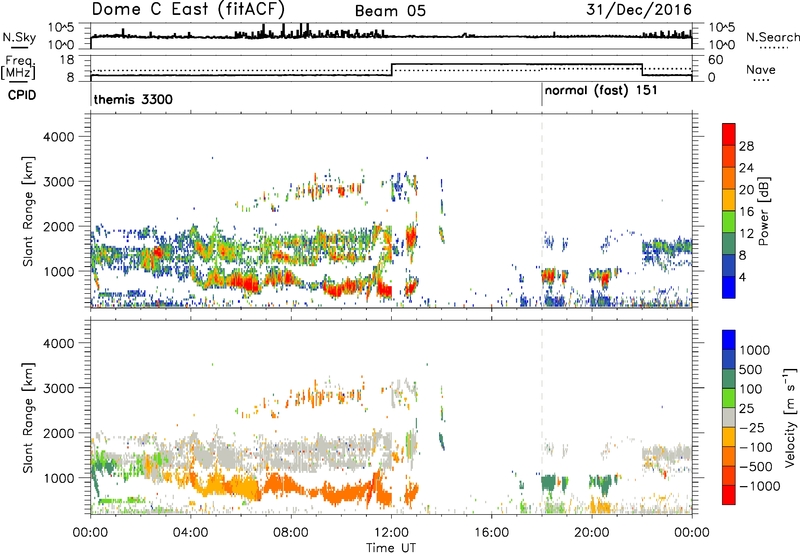Image resolution: width=800 pixels, height=554 pixels.
Task: Click the "Power [dB]" colorbar title
Action: click(763, 211)
